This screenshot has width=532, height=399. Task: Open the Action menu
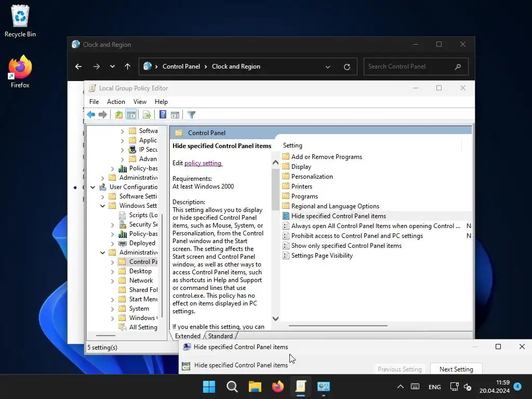pos(116,102)
